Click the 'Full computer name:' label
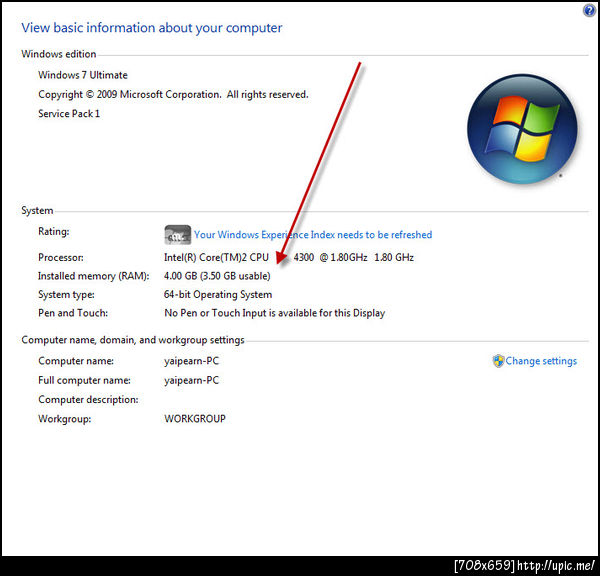This screenshot has height=576, width=600. 84,380
